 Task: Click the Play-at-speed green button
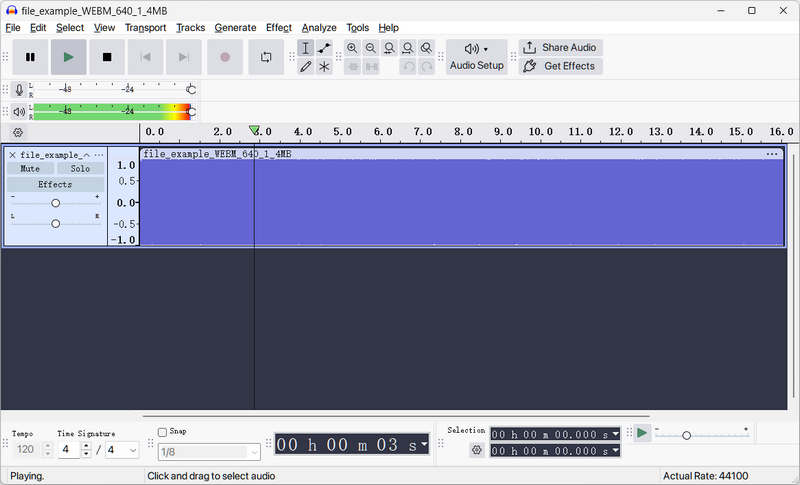click(x=642, y=433)
